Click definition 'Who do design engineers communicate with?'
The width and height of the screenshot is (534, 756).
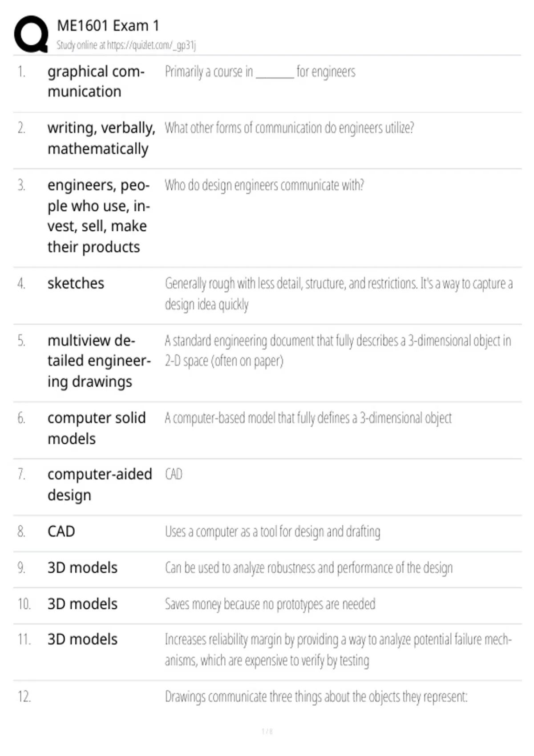click(264, 185)
